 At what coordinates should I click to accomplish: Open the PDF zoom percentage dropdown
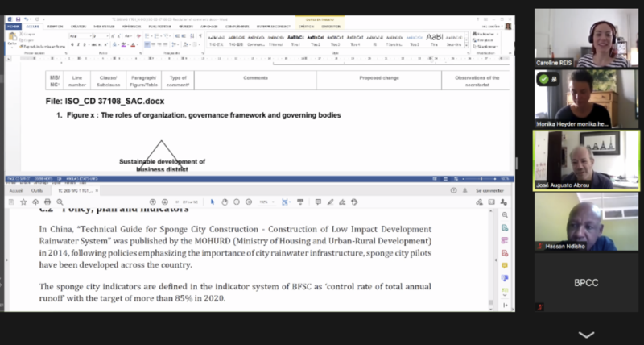(266, 202)
